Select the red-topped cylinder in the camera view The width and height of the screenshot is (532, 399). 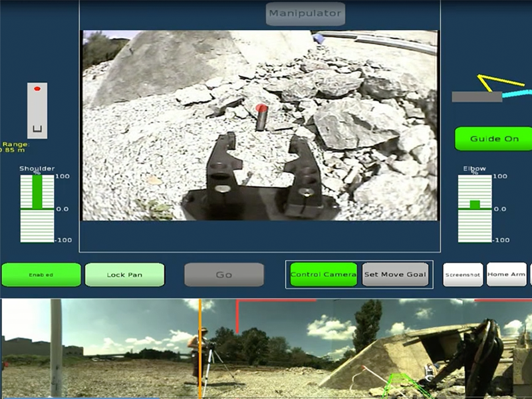(x=261, y=117)
